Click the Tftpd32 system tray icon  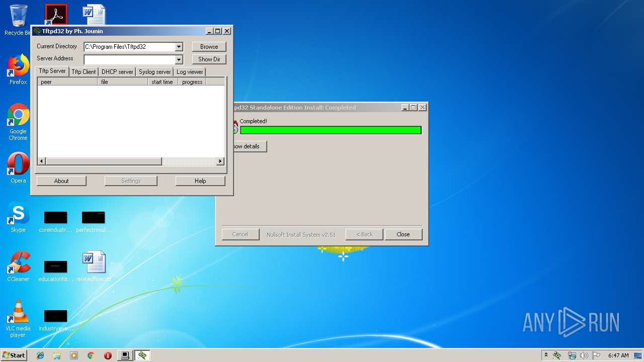[x=557, y=355]
